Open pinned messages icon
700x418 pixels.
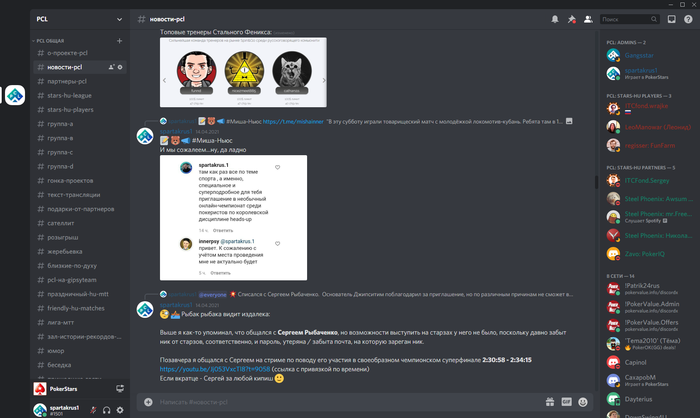coord(571,19)
